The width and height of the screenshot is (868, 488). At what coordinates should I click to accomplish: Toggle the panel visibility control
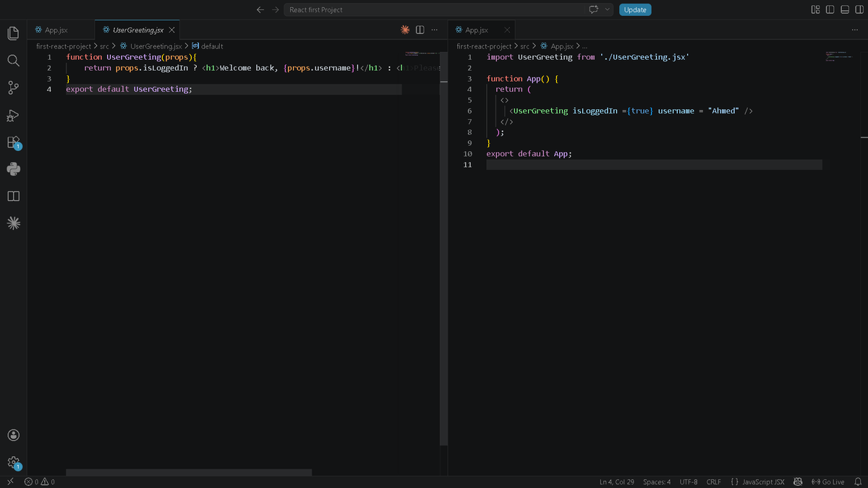click(x=844, y=9)
